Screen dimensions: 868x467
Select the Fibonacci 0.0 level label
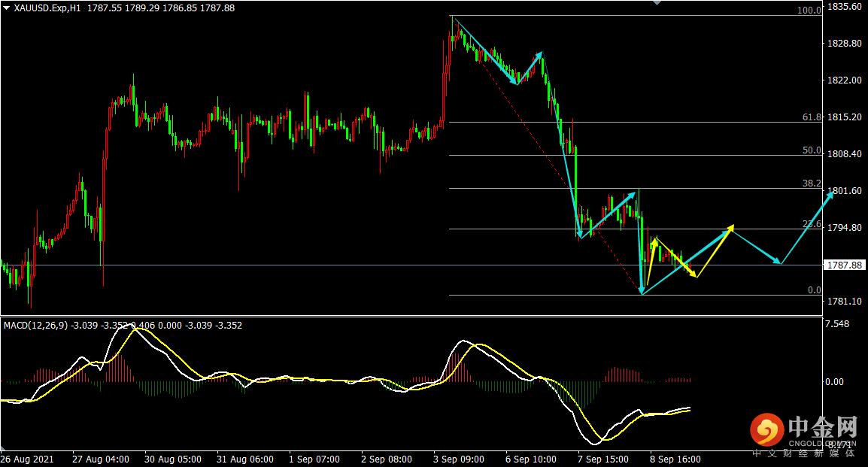(815, 290)
